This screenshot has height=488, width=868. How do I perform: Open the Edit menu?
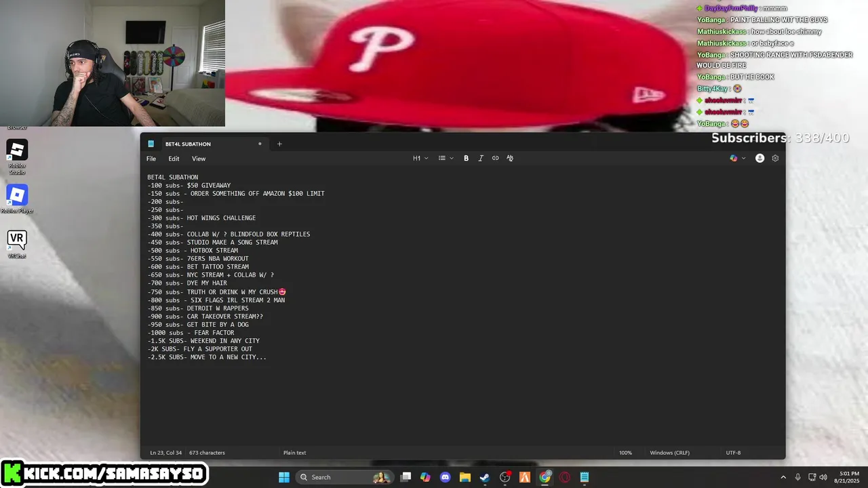click(174, 159)
